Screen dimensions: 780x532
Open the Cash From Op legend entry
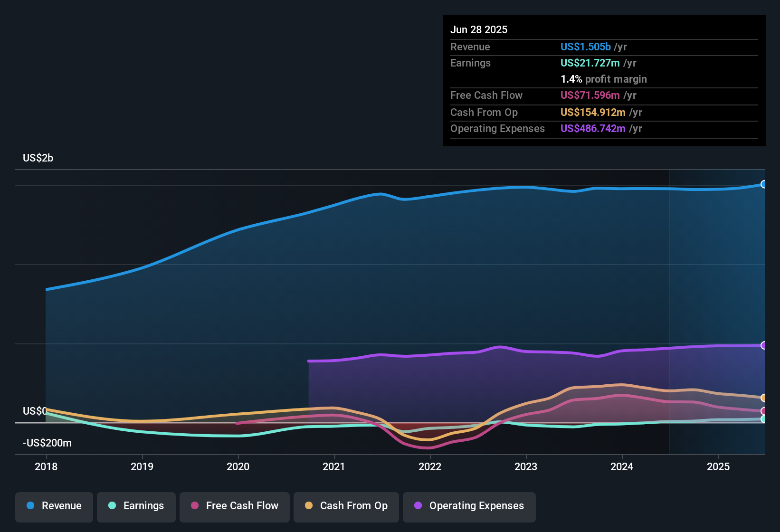coord(346,506)
